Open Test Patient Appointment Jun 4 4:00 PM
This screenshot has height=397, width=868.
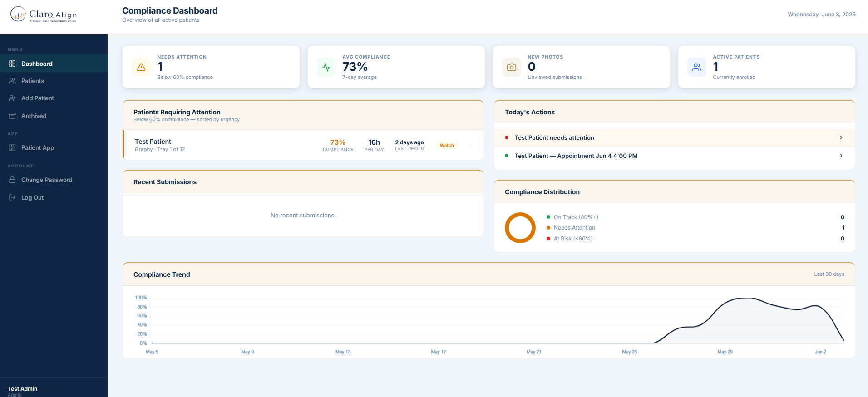(x=675, y=156)
